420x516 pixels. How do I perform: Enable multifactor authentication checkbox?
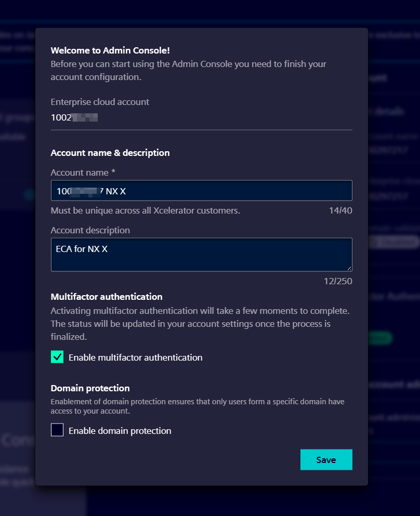57,357
